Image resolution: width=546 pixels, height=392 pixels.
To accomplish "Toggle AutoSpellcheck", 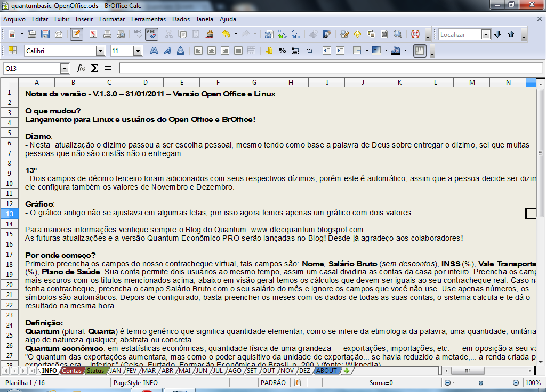I will click(x=151, y=34).
